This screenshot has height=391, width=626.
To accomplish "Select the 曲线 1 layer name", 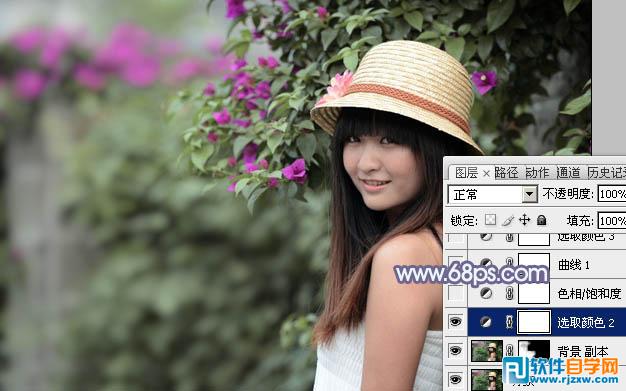I will [573, 264].
